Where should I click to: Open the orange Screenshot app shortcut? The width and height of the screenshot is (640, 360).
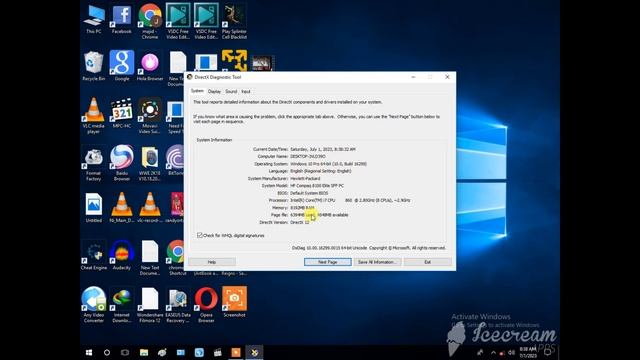234,302
